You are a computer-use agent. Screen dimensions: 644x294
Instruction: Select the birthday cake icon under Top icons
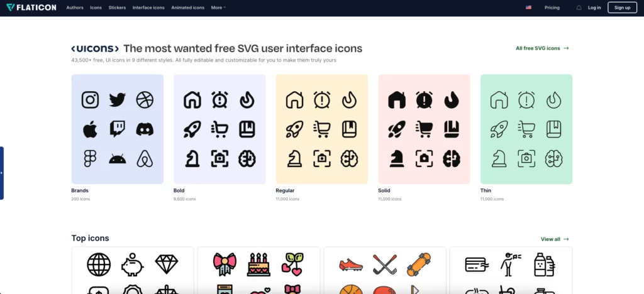[258, 264]
